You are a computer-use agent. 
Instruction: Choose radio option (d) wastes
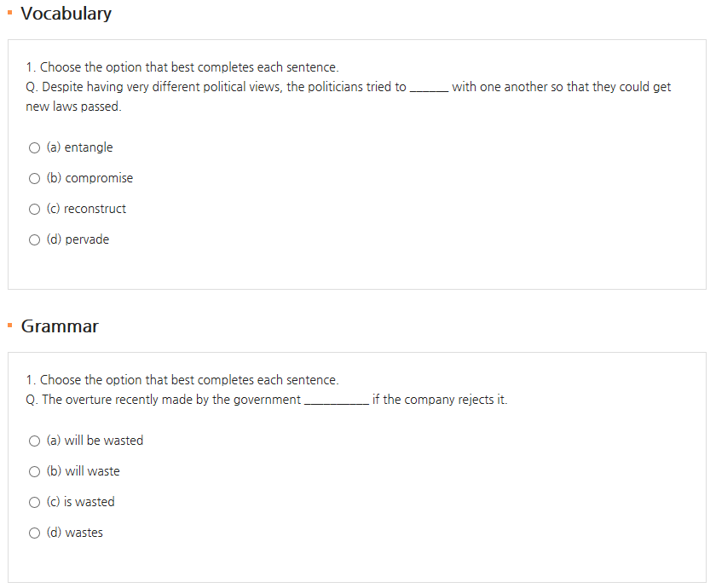34,533
